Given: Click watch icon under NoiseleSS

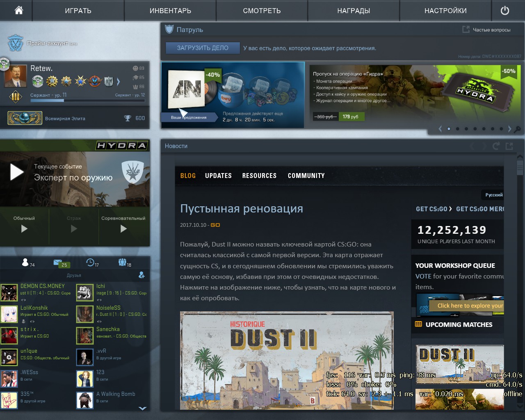Looking at the screenshot, I should 99,321.
